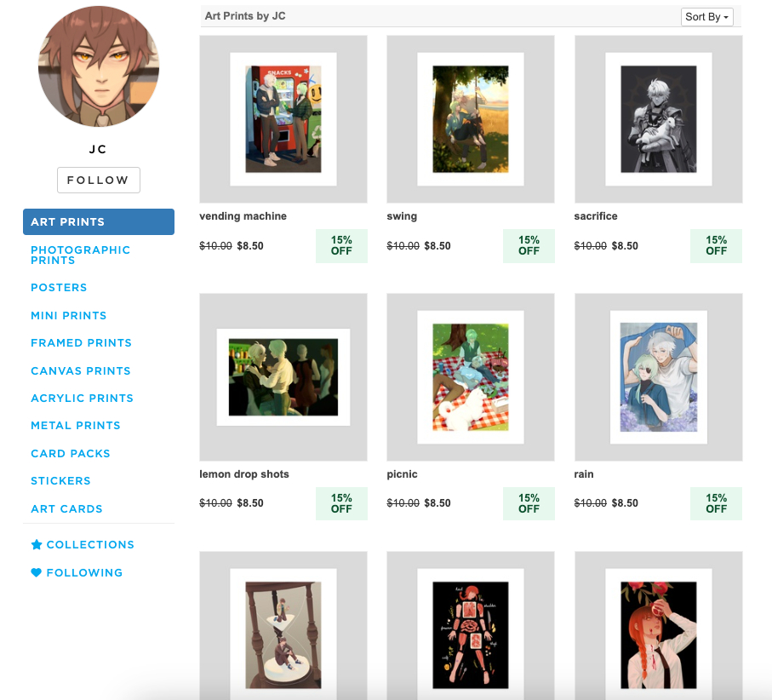Open the hourglass artwork thumbnail
The width and height of the screenshot is (772, 700).
(283, 626)
